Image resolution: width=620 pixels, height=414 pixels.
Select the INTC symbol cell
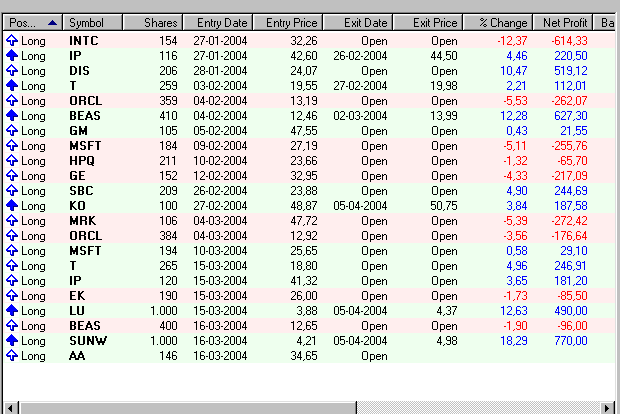click(x=83, y=41)
